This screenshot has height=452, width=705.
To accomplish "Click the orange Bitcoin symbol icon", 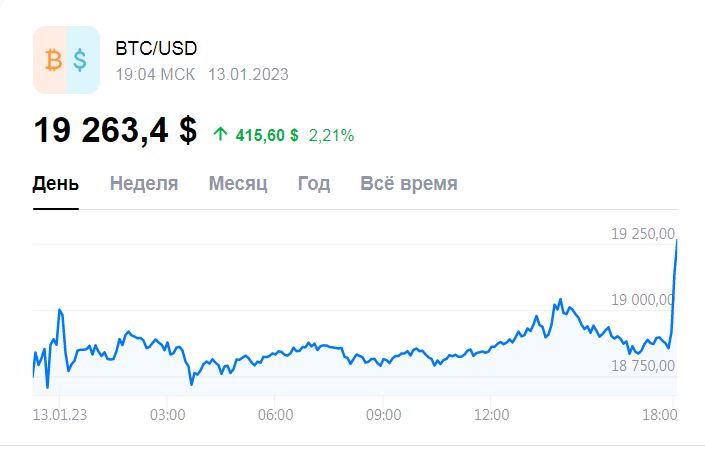I will coord(54,60).
